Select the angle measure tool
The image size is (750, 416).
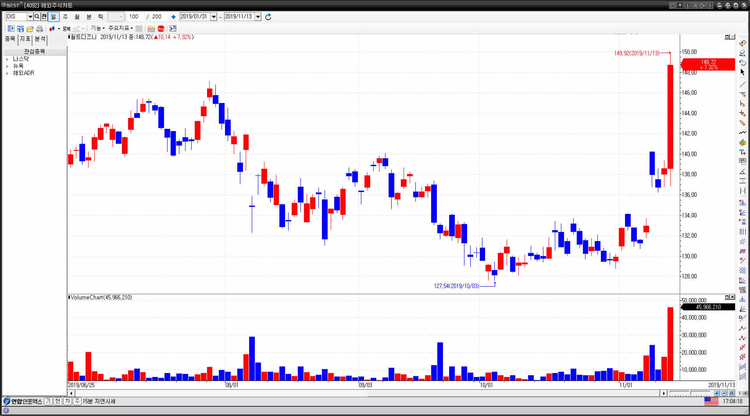pos(742,171)
